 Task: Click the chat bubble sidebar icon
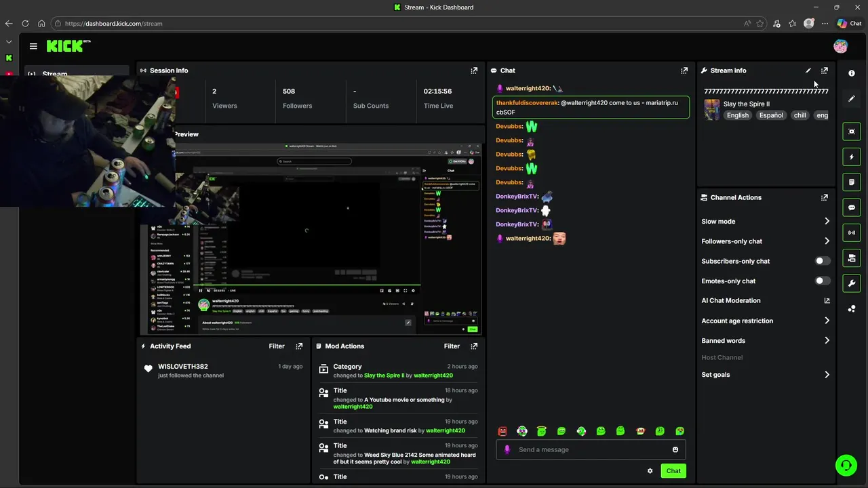pos(852,207)
